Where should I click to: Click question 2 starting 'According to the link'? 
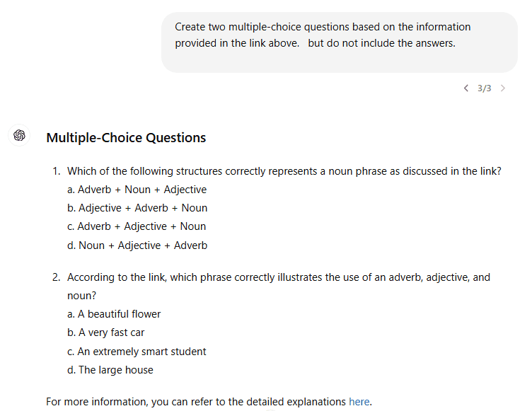coord(279,286)
